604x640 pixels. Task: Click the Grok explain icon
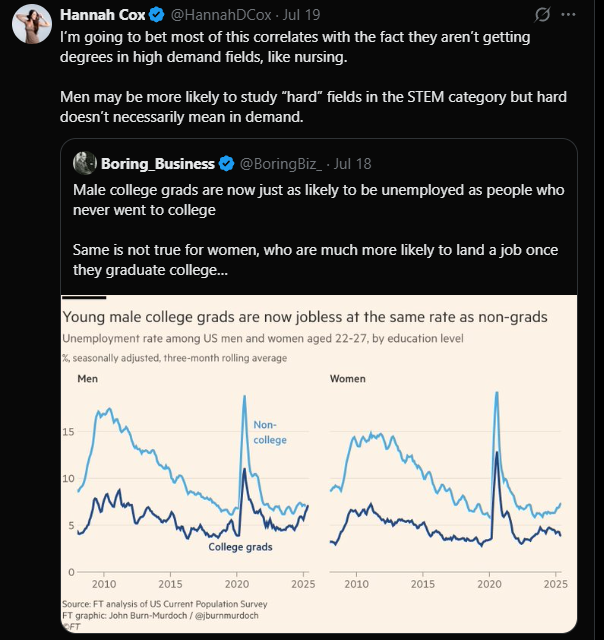coord(542,15)
